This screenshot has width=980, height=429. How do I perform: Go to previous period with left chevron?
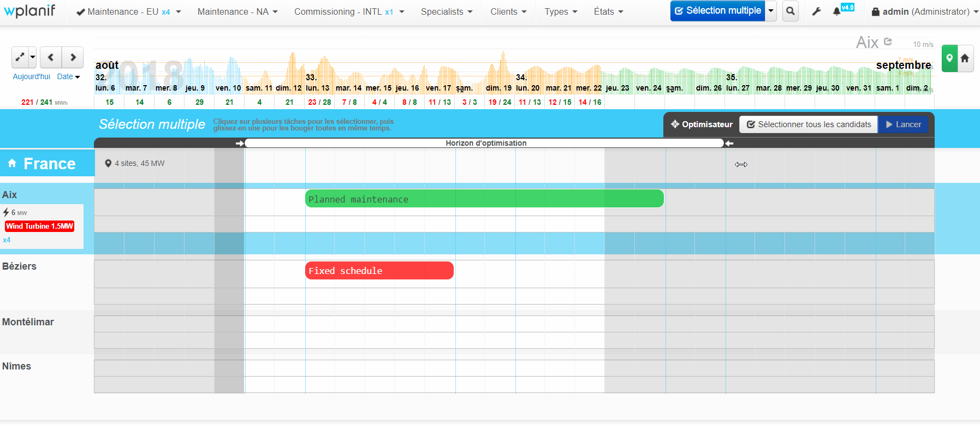(x=51, y=57)
